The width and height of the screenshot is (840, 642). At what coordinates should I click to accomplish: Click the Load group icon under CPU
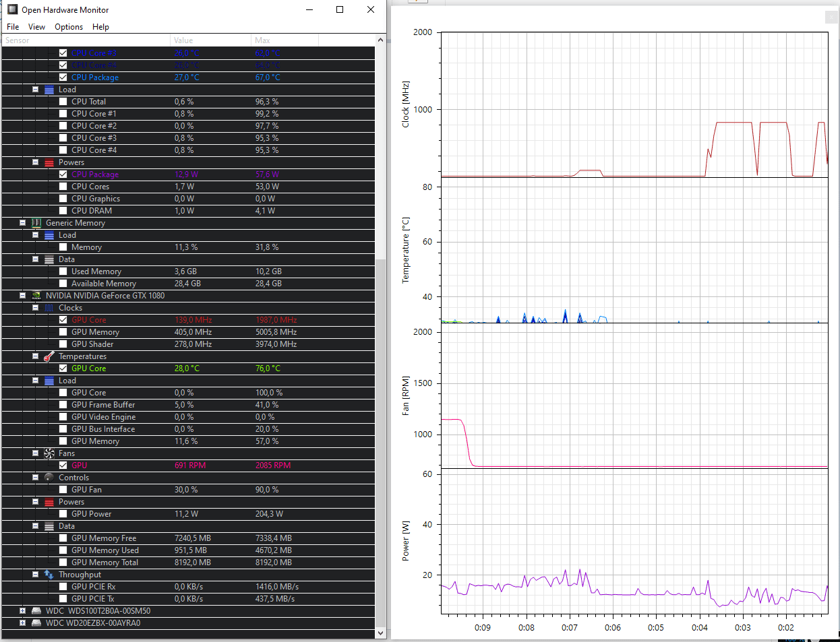tap(49, 90)
